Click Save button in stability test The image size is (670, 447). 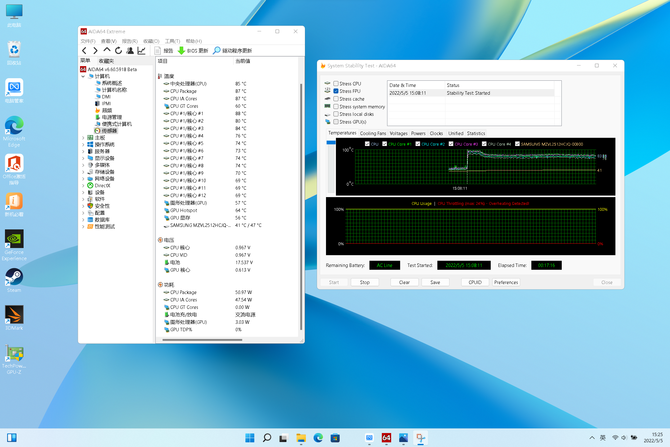(435, 282)
